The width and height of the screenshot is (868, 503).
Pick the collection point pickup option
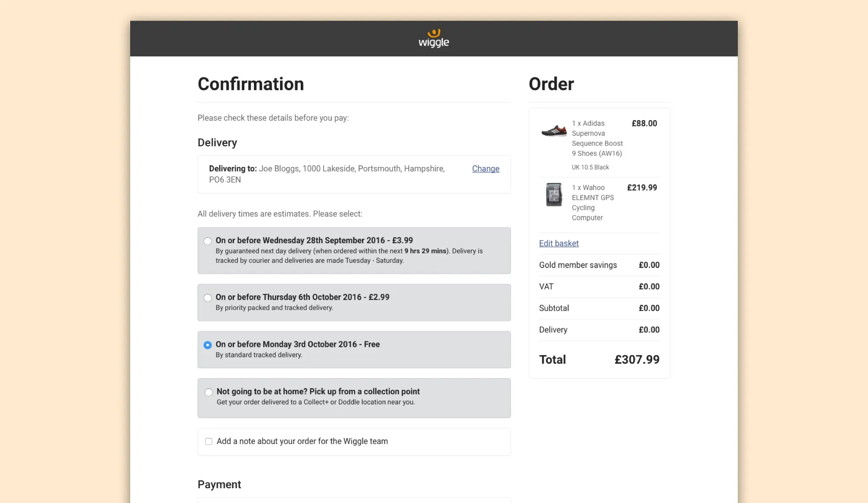click(x=209, y=392)
